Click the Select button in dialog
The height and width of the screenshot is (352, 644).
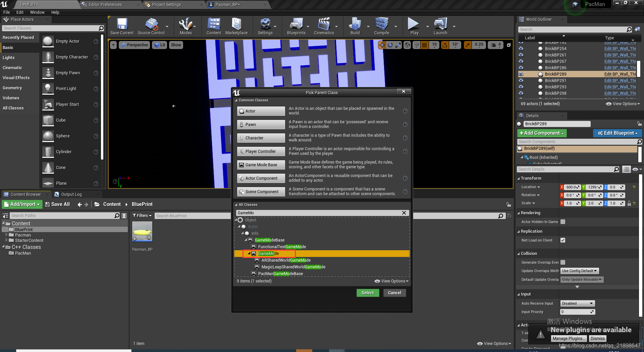[368, 293]
